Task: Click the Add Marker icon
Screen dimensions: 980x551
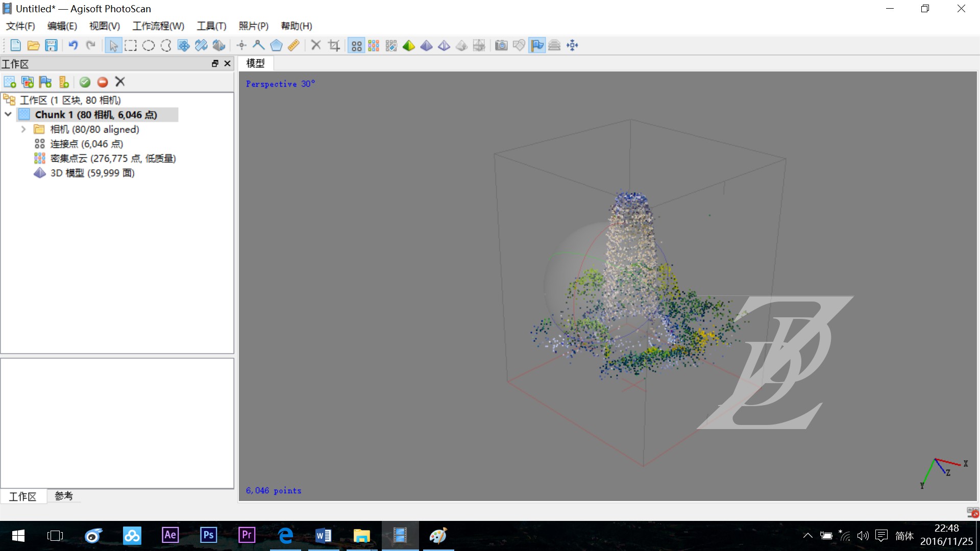Action: pyautogui.click(x=45, y=82)
